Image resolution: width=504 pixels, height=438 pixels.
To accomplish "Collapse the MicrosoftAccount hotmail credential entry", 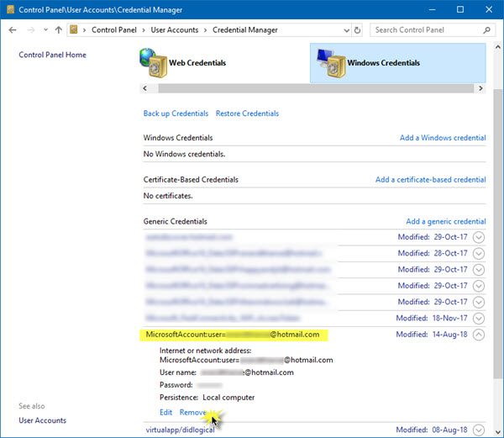I will click(479, 335).
